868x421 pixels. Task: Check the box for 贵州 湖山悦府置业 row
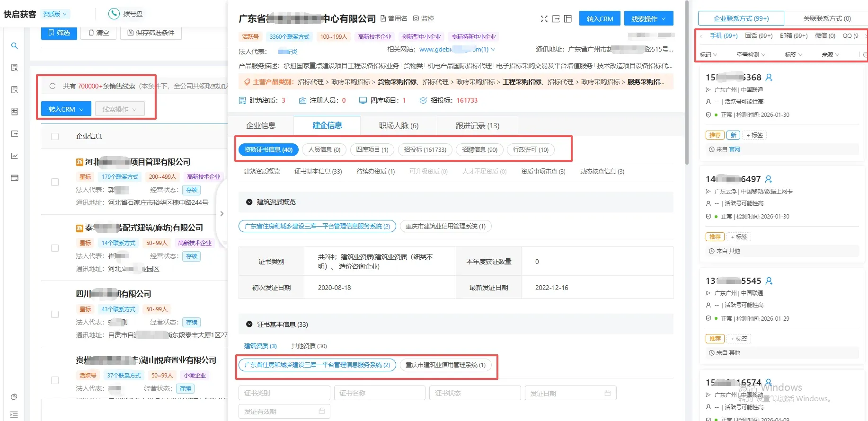tap(55, 380)
